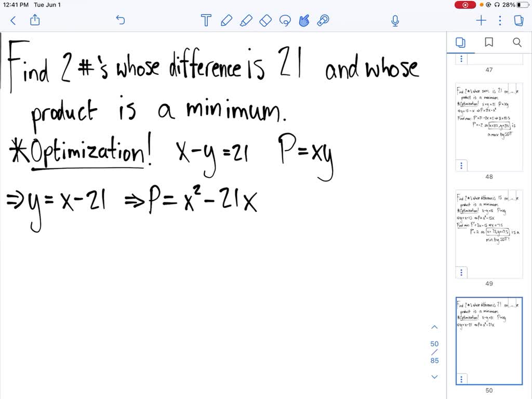Go to next page with down chevron

pos(434,377)
